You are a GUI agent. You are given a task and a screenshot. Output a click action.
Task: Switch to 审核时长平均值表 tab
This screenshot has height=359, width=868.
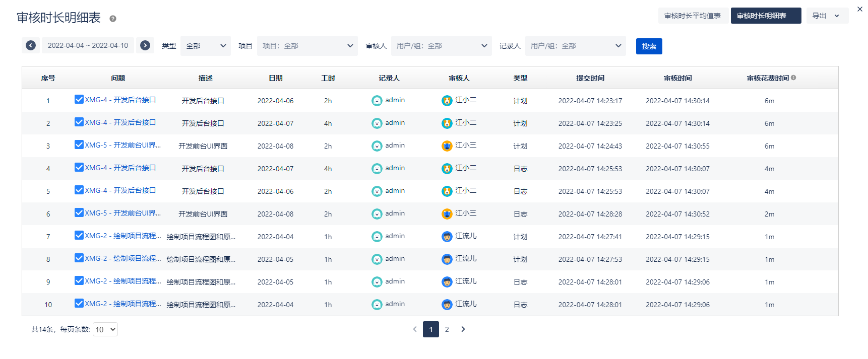692,16
